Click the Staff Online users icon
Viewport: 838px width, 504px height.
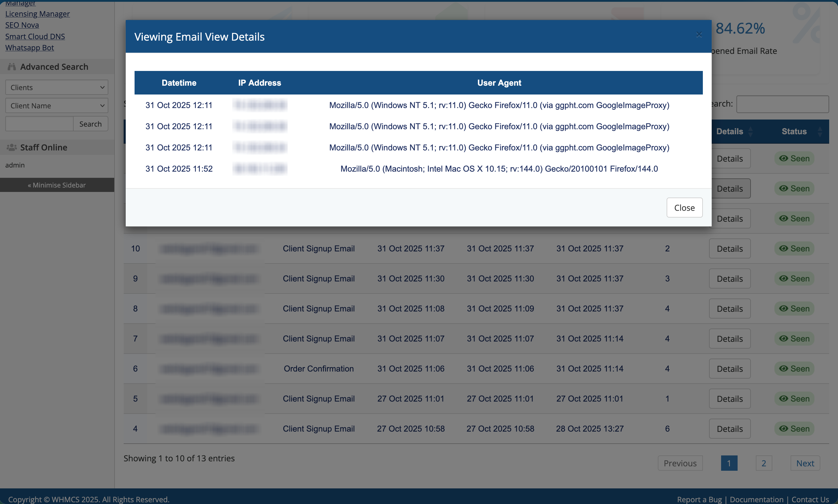click(12, 147)
